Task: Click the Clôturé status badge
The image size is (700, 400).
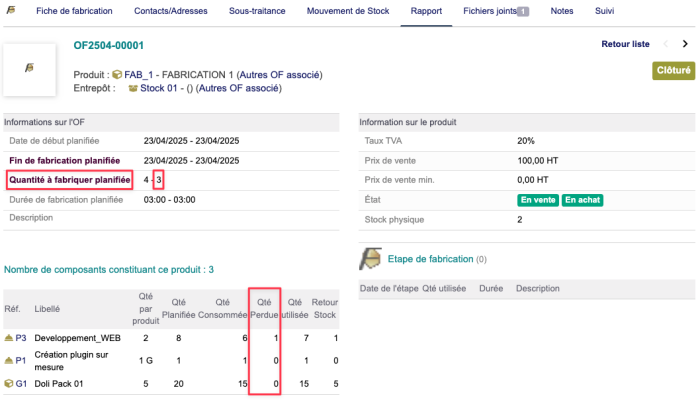Action: [673, 71]
